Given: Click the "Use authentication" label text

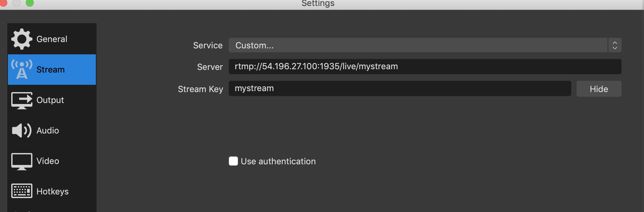Looking at the screenshot, I should 278,161.
